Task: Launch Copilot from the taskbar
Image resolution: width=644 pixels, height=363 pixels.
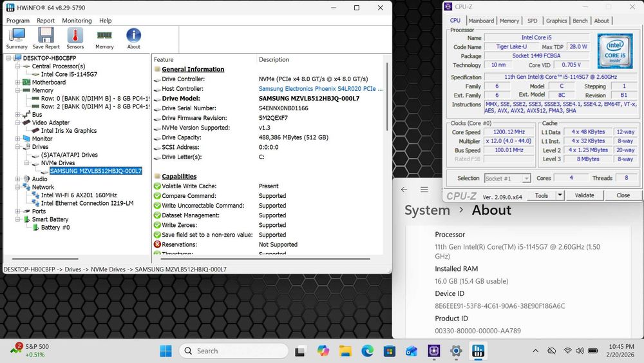Action: [323, 351]
